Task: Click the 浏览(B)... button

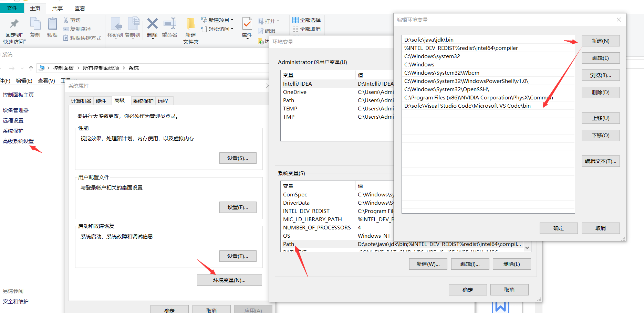Action: click(601, 75)
